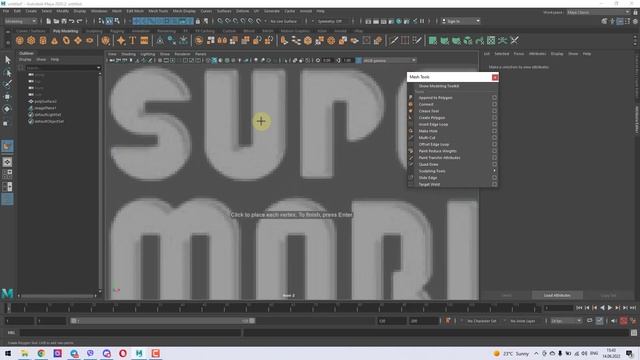Open the Modeling menu set dropdown
This screenshot has width=640, height=360.
point(20,21)
